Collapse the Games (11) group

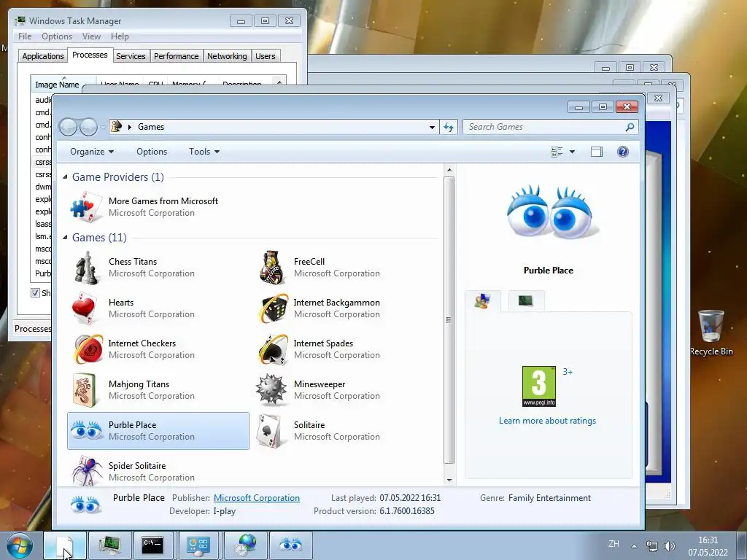click(65, 238)
